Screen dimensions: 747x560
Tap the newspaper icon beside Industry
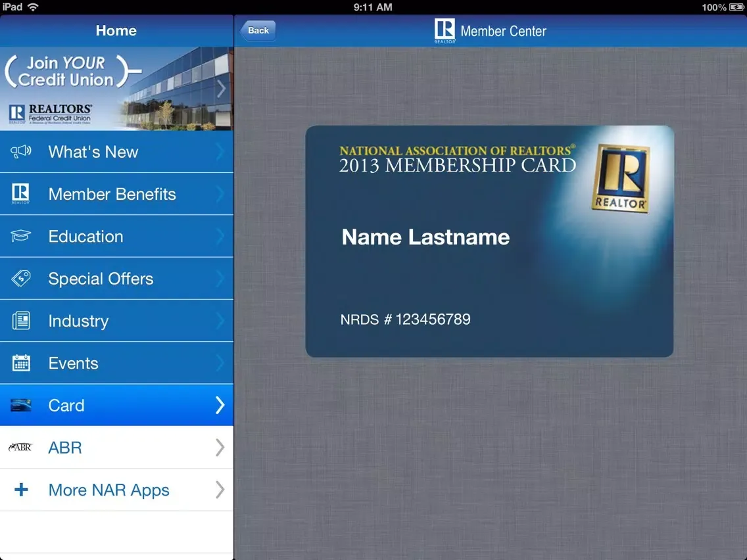click(21, 321)
